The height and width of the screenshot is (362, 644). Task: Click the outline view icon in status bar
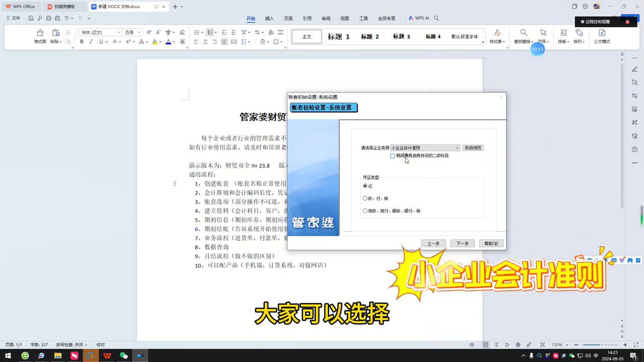(x=496, y=345)
